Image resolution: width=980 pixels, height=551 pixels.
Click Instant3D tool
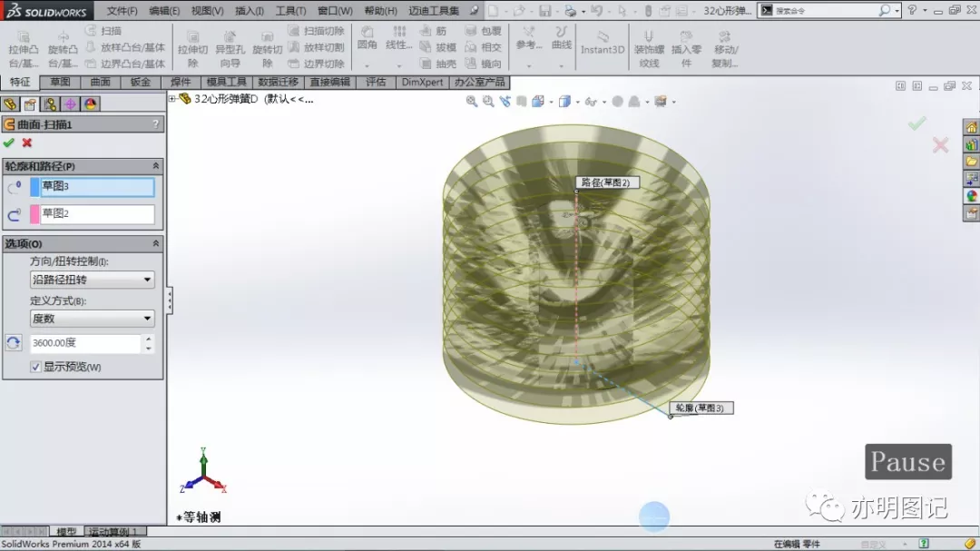[x=603, y=43]
